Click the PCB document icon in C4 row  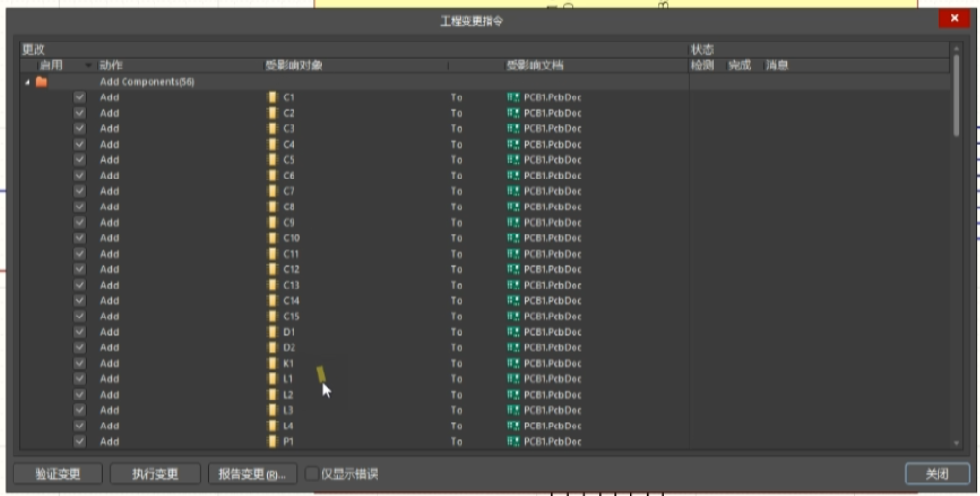(x=514, y=145)
